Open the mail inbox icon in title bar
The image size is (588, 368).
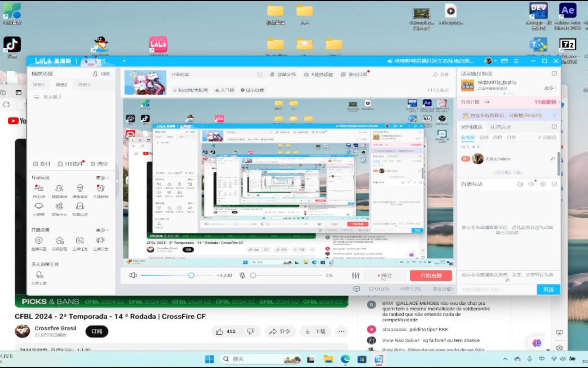(504, 61)
